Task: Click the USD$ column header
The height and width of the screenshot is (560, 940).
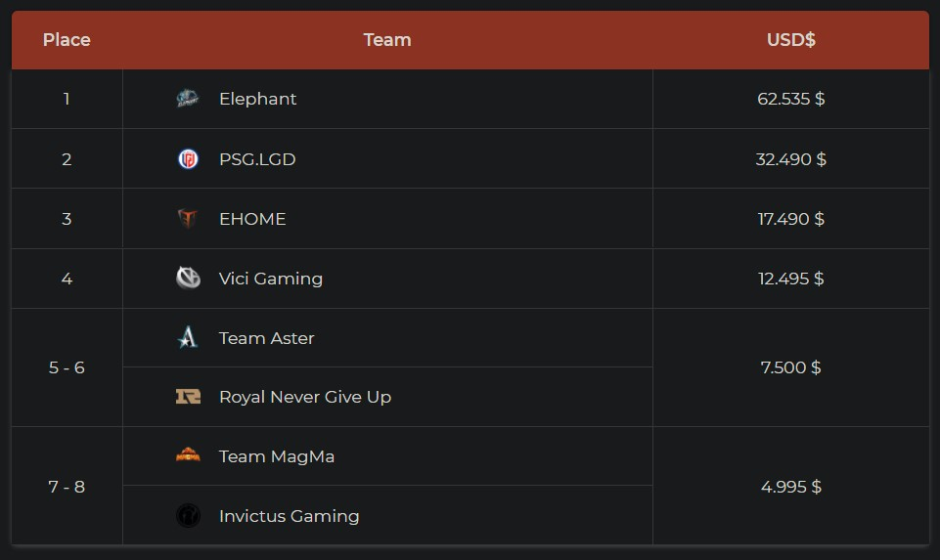Action: [x=791, y=40]
